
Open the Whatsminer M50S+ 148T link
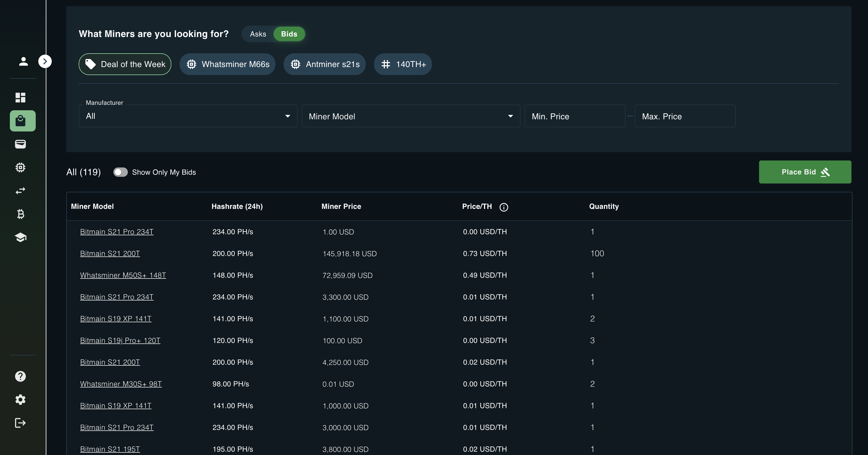pyautogui.click(x=123, y=275)
